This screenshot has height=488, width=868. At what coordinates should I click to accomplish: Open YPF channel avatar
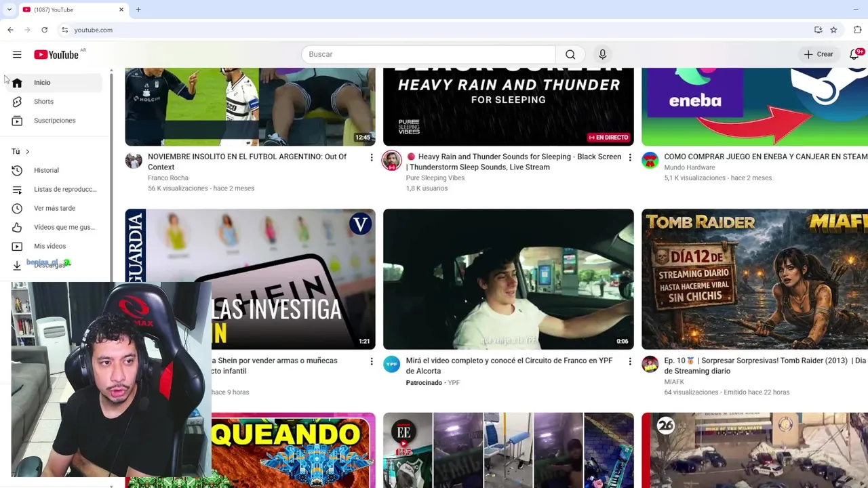coord(392,365)
